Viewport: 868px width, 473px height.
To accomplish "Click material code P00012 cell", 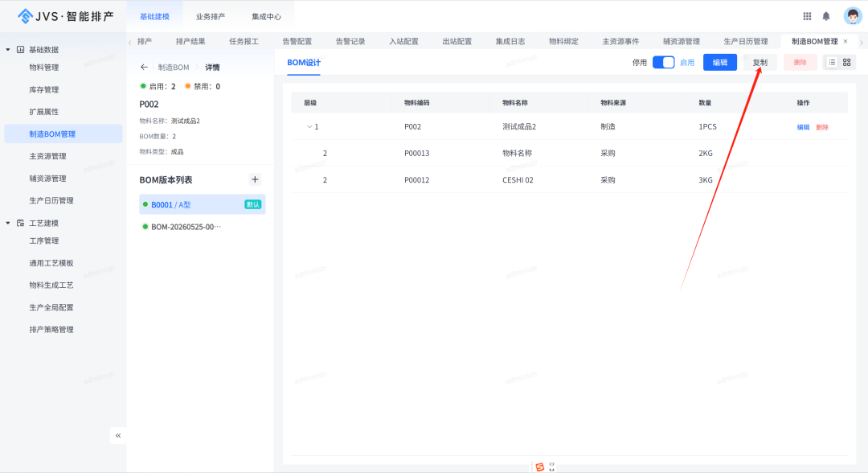I will click(416, 180).
